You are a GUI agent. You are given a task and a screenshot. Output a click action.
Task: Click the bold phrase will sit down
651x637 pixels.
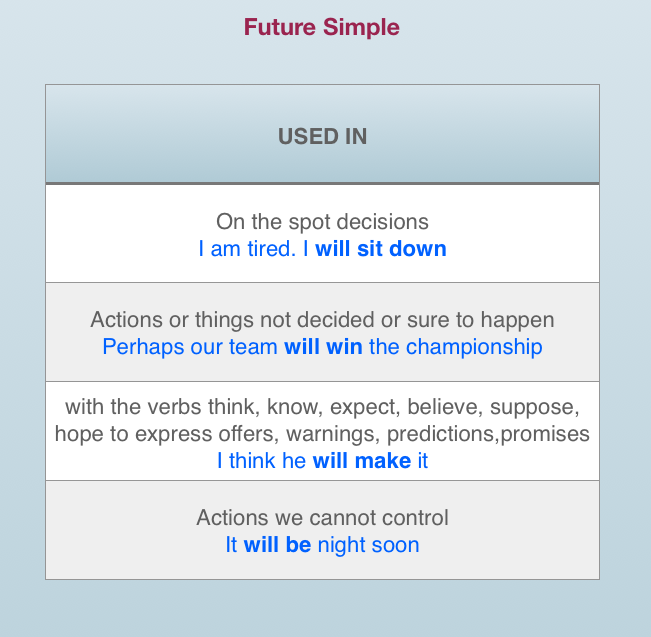pyautogui.click(x=381, y=249)
